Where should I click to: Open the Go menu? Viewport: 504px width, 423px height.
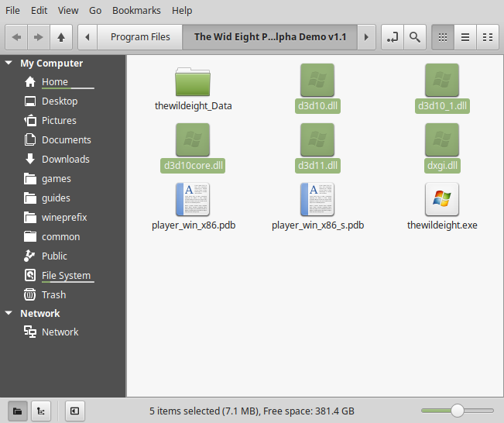click(95, 11)
